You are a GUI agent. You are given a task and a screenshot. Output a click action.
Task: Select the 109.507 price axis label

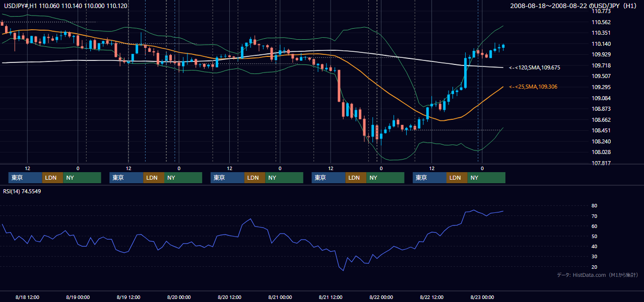click(602, 76)
